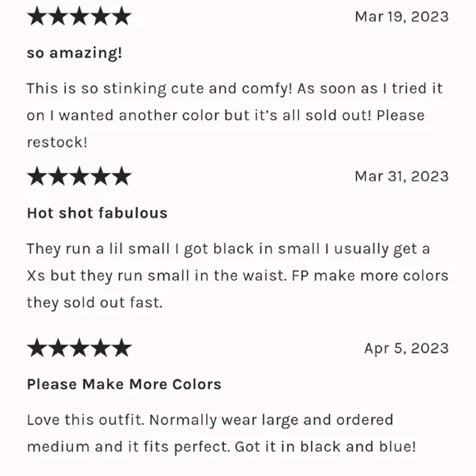Select the 'Please Make More Colors' title
The width and height of the screenshot is (476, 476).
(x=124, y=384)
